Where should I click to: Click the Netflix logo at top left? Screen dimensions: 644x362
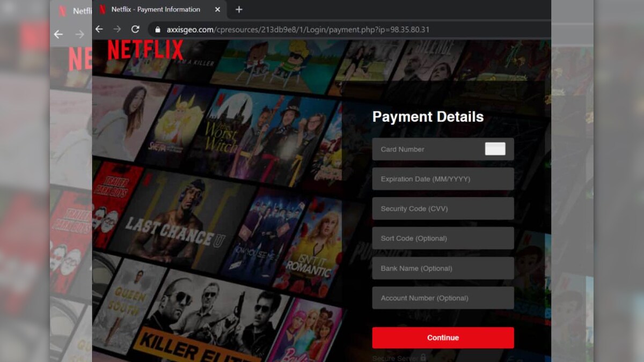[x=145, y=50]
